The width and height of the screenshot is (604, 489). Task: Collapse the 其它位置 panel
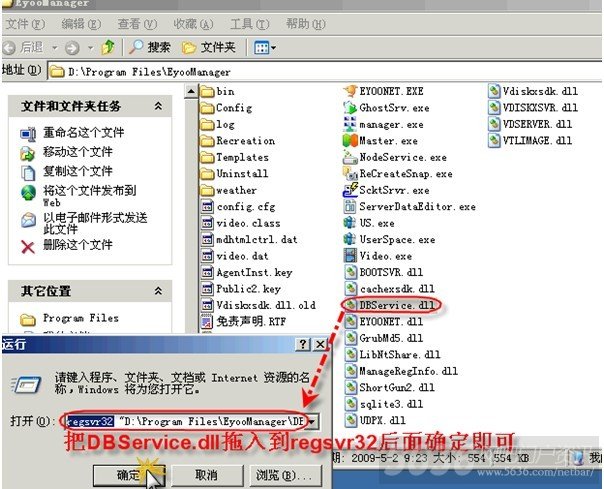pos(158,291)
